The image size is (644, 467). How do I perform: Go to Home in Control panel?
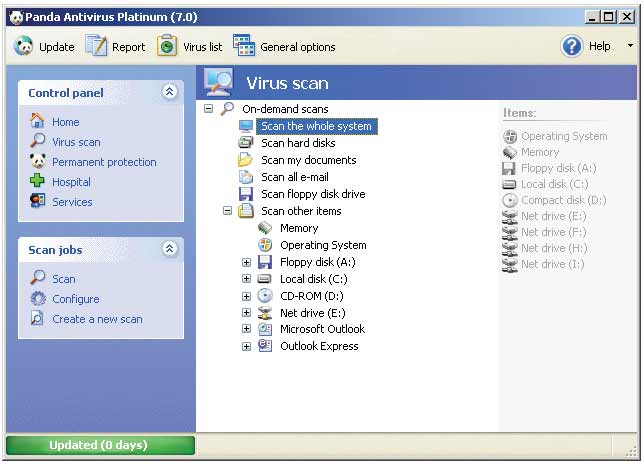[x=65, y=122]
